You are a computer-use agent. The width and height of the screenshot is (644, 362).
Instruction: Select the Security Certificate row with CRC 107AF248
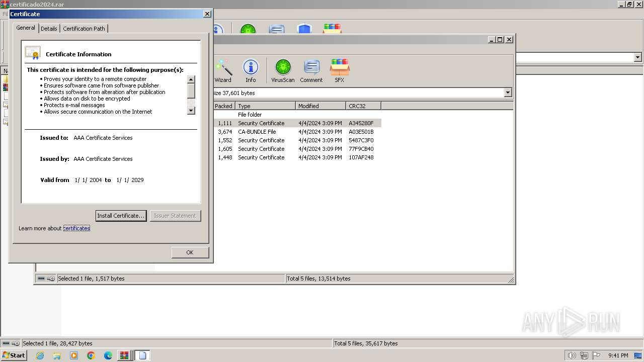tap(297, 157)
